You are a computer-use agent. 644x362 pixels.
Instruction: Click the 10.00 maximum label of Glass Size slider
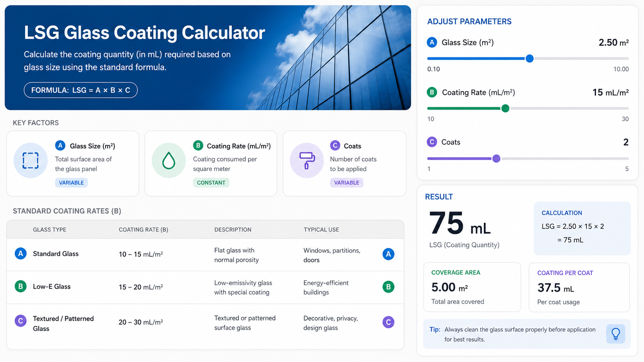tap(621, 69)
